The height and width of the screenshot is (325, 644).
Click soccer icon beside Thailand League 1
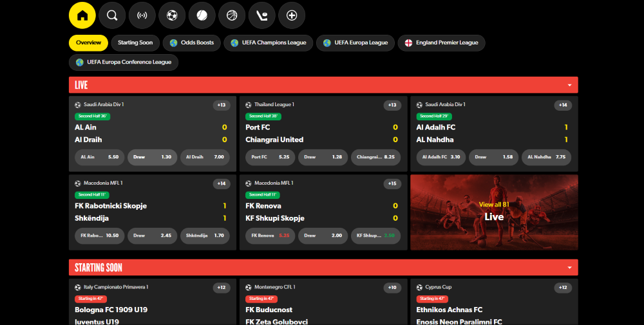249,105
